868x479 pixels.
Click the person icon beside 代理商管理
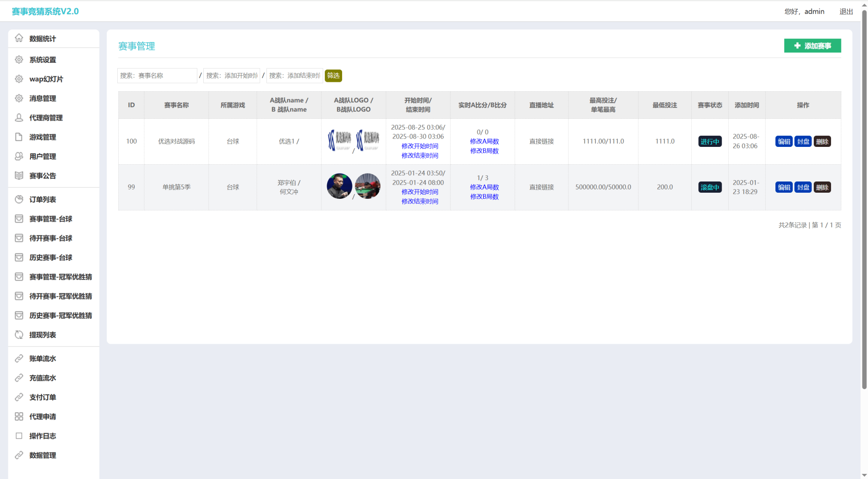pos(19,117)
